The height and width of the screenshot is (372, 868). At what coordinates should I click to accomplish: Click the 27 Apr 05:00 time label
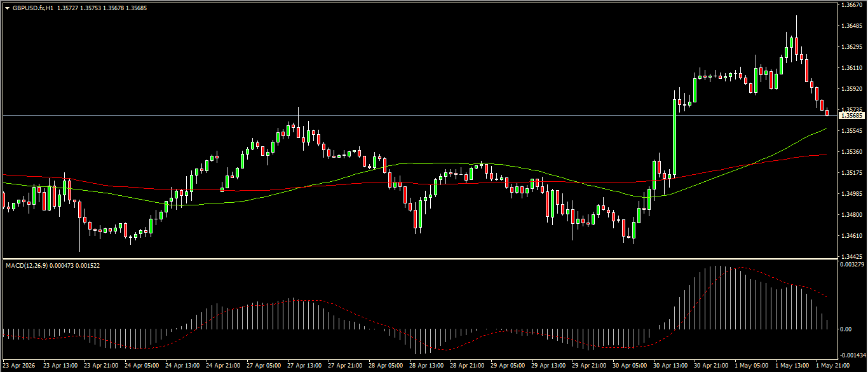click(264, 366)
